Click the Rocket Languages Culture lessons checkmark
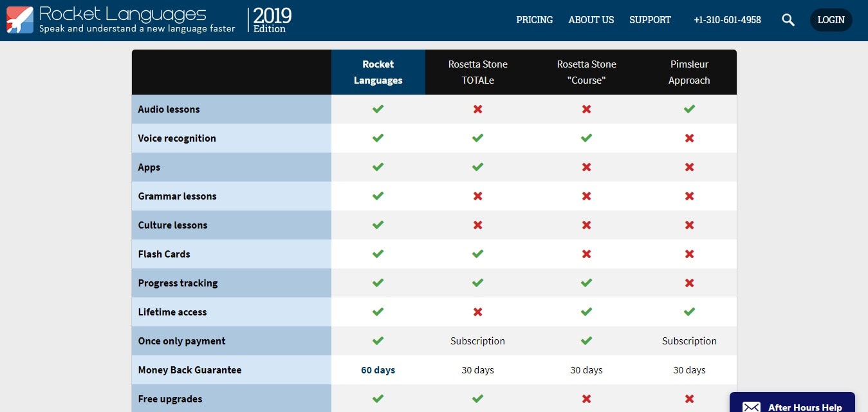This screenshot has width=868, height=412. point(378,225)
